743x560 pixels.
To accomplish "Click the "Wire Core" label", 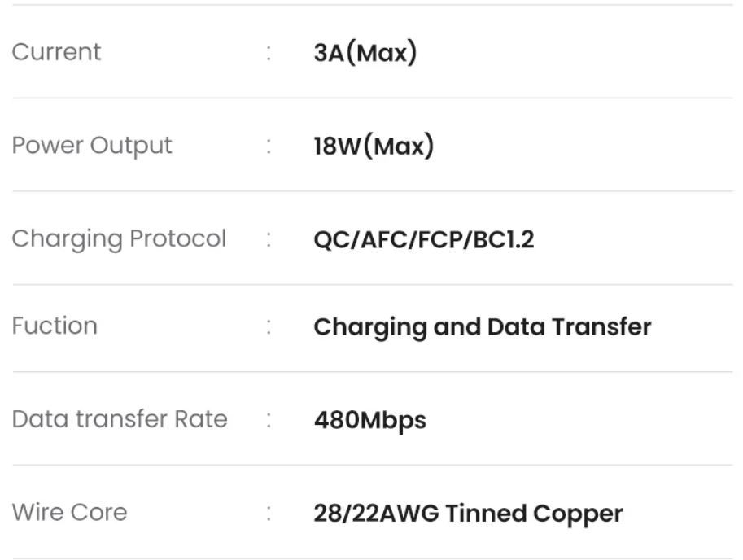I will click(x=69, y=513).
